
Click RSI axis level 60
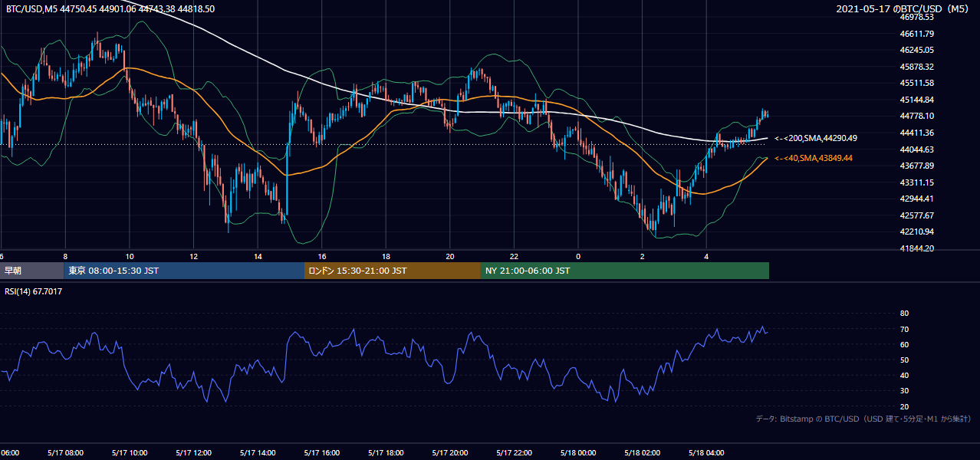[904, 344]
